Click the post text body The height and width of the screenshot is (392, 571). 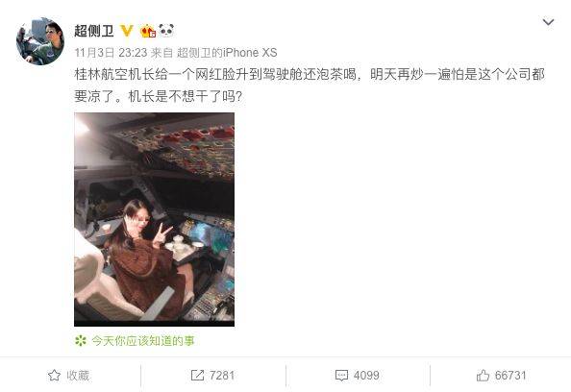tap(310, 86)
